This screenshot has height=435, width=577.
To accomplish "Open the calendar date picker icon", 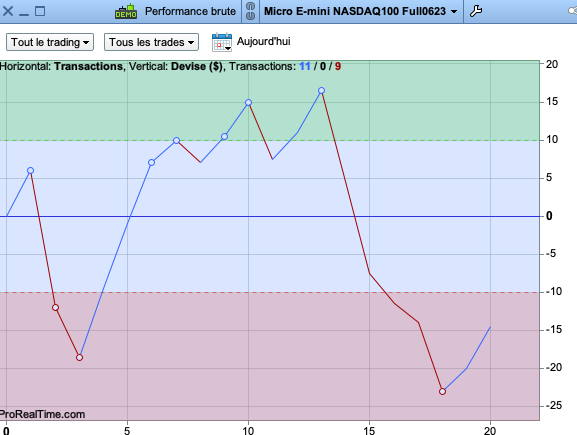I will tap(222, 42).
